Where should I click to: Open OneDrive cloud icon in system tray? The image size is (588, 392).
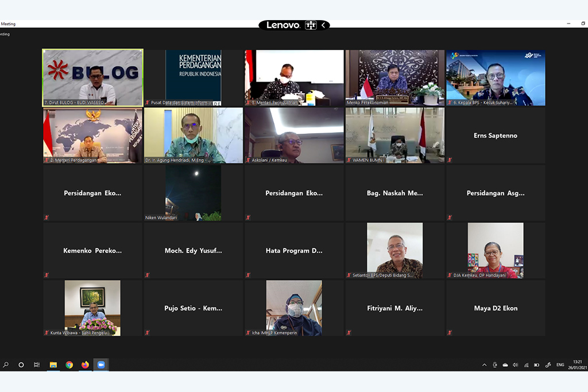505,364
